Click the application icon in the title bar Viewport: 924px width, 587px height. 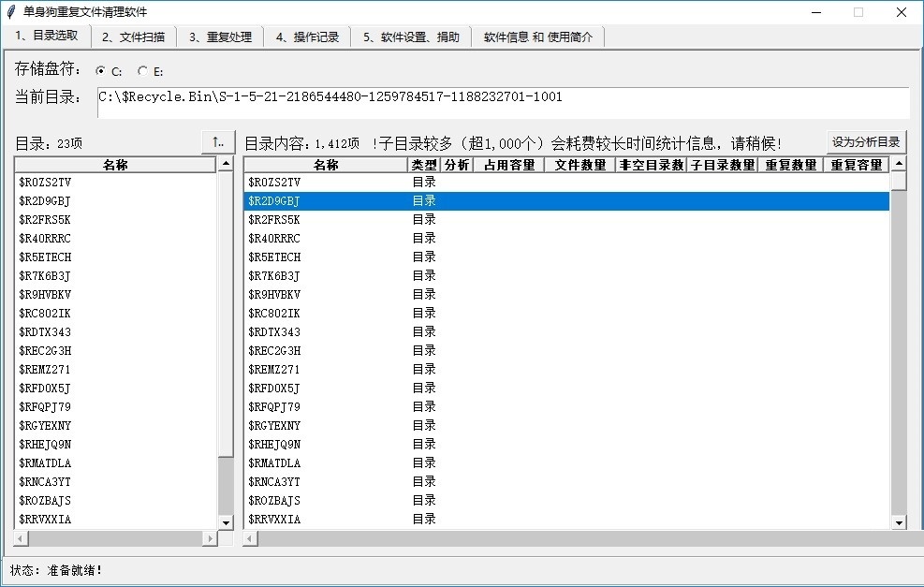tap(9, 12)
